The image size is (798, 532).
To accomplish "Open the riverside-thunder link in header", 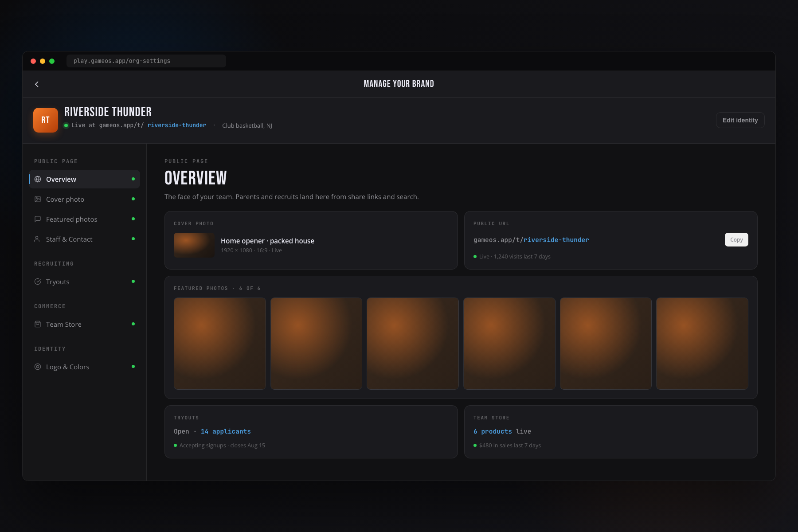I will point(177,125).
